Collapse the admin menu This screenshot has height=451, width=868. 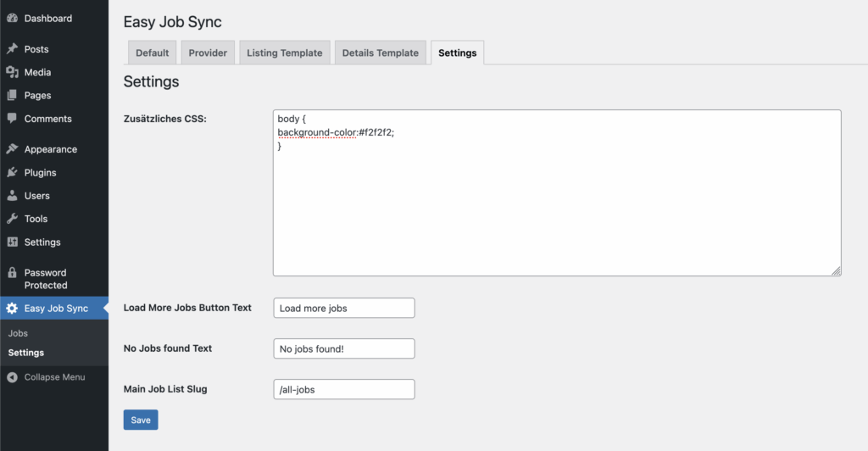click(54, 377)
